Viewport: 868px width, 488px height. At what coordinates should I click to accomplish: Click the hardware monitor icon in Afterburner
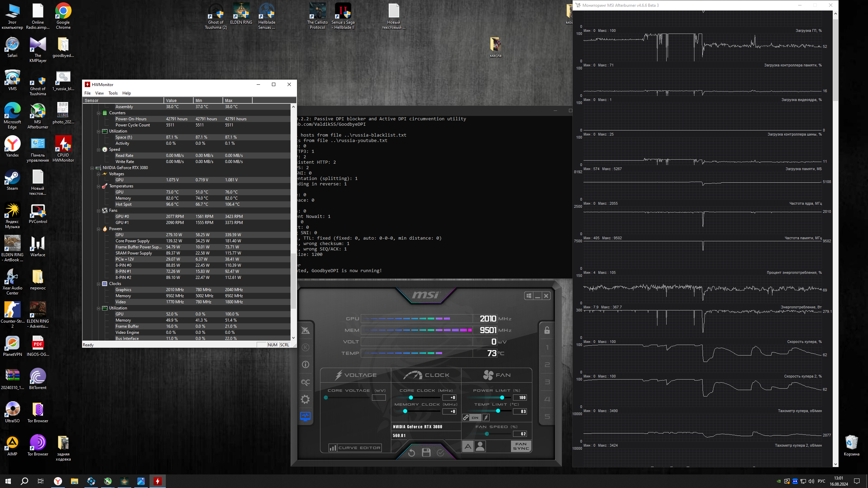305,416
